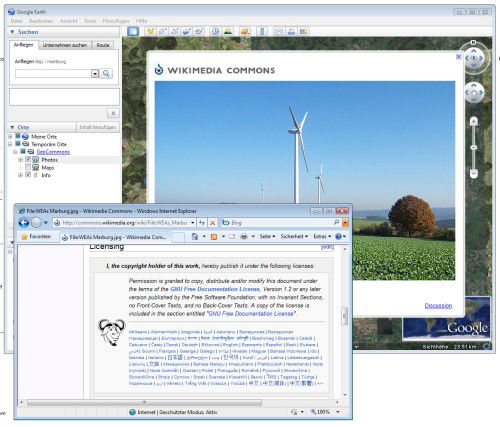Click the email envelope toolbar icon
The height and width of the screenshot is (427, 500).
[279, 31]
